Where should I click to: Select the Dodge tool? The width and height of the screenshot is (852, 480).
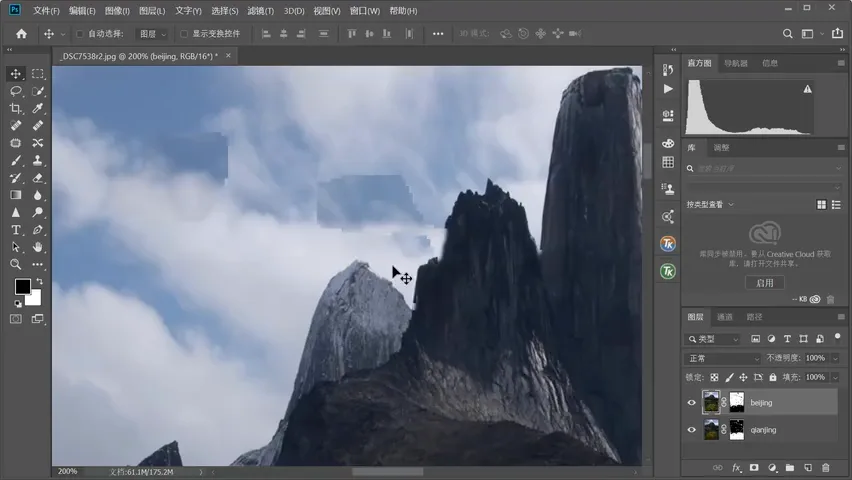(x=37, y=213)
